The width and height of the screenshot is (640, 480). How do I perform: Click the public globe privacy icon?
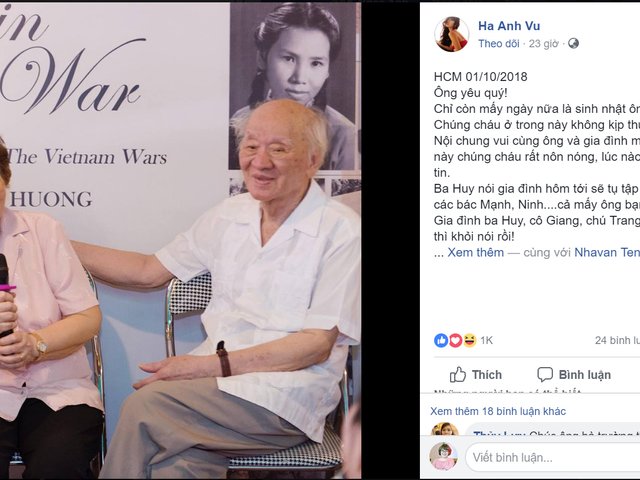tap(573, 43)
